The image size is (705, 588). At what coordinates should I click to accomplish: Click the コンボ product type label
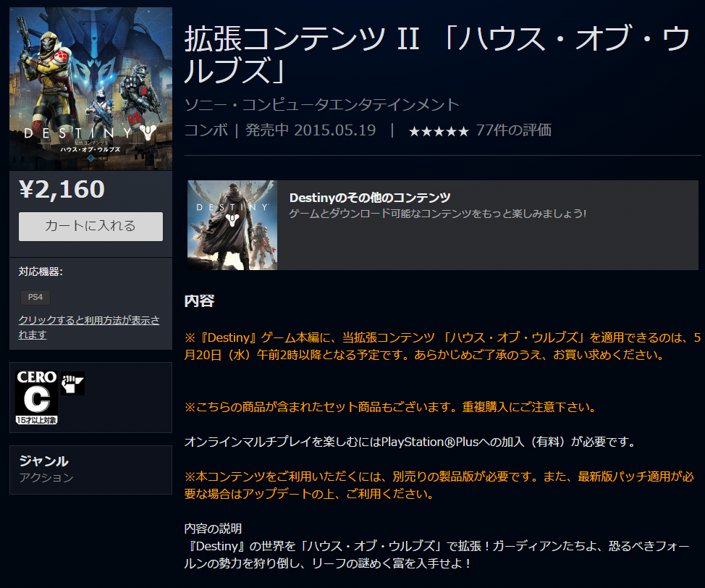click(206, 130)
